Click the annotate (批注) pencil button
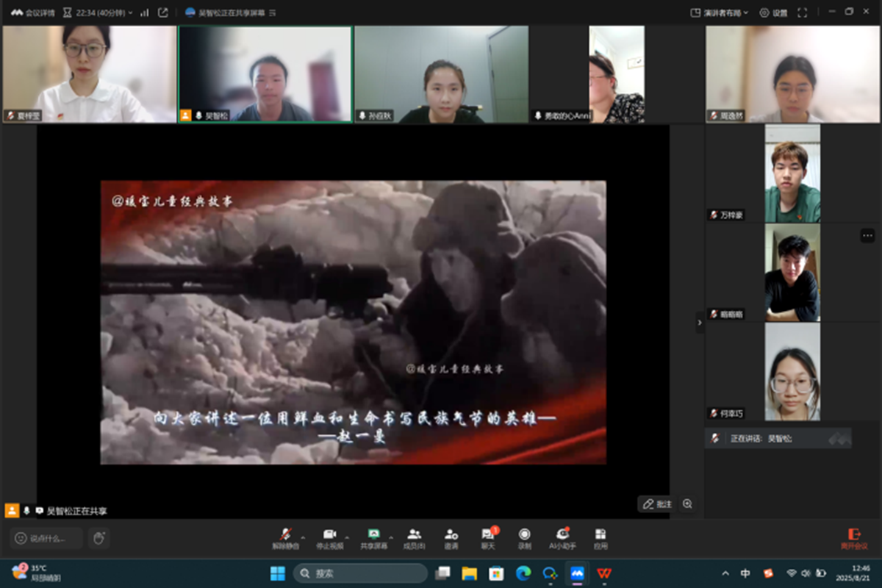 [657, 504]
